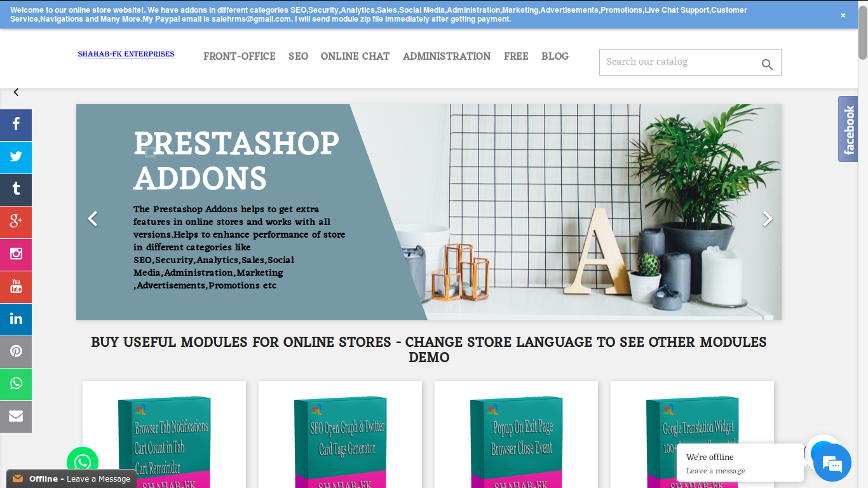Image resolution: width=868 pixels, height=488 pixels.
Task: Expand the vertical facebook side tab
Action: 848,129
